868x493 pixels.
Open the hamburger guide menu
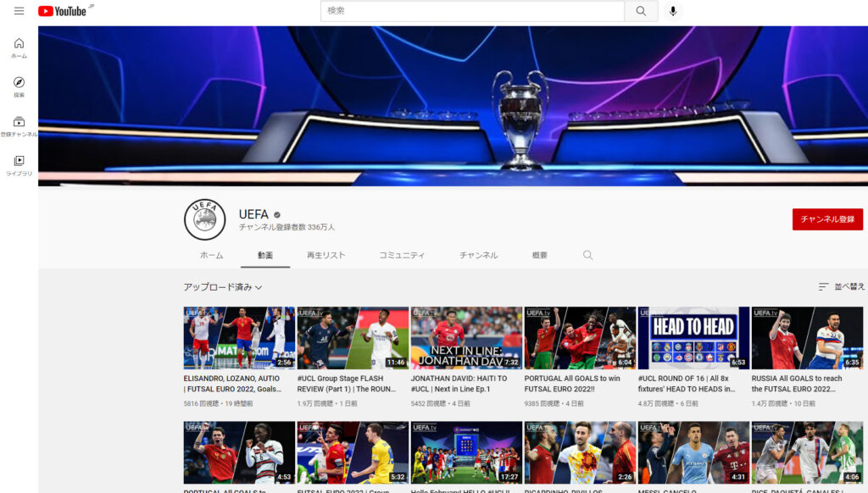click(19, 11)
